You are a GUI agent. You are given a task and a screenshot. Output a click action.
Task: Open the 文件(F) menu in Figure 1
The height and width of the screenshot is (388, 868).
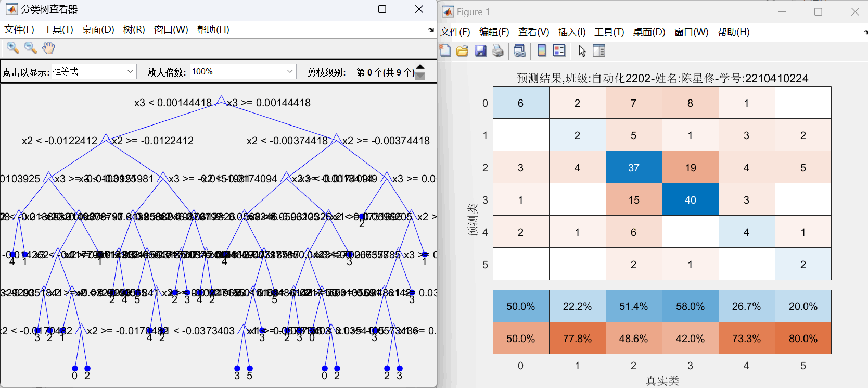(x=455, y=32)
